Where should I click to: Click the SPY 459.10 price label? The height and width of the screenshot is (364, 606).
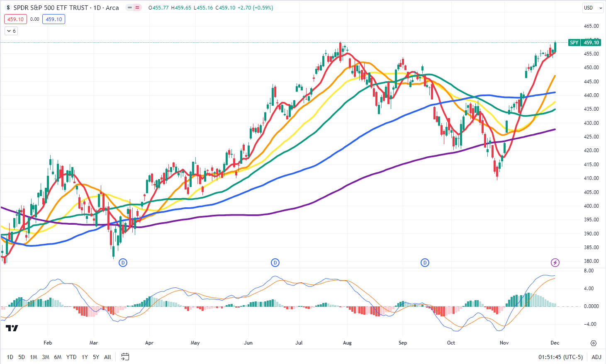click(x=584, y=42)
